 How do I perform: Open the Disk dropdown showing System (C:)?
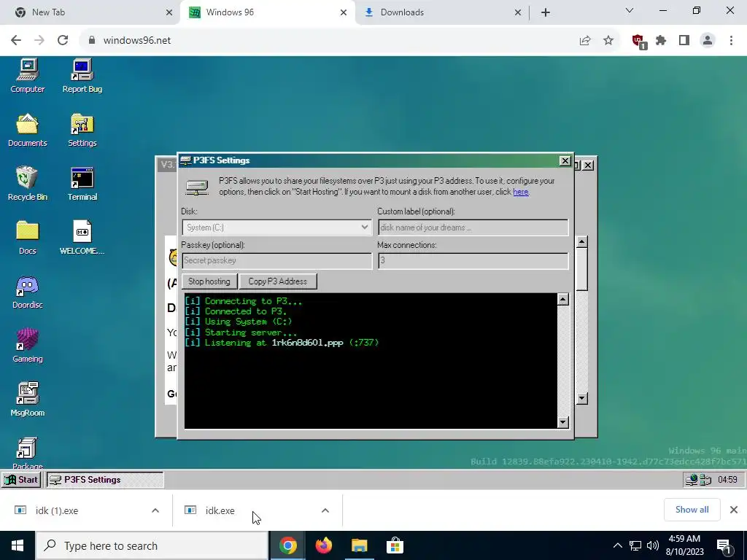[276, 227]
